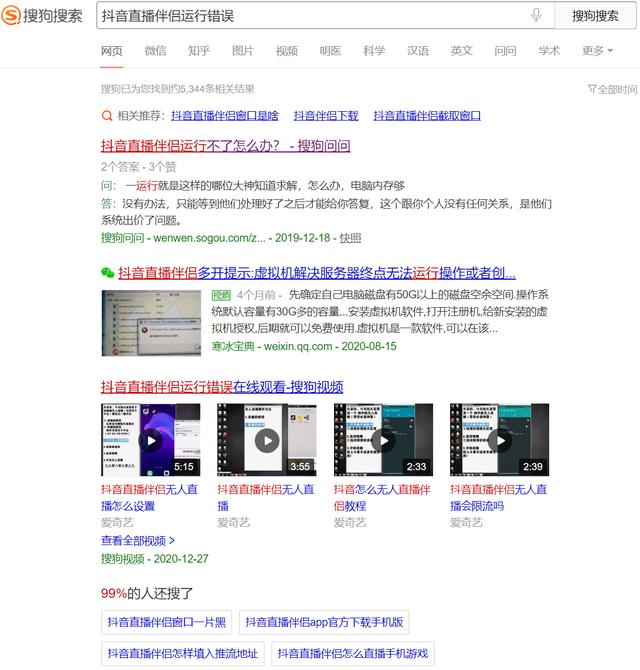Open video title 抖音怎么无人直播伴侣教程

382,498
